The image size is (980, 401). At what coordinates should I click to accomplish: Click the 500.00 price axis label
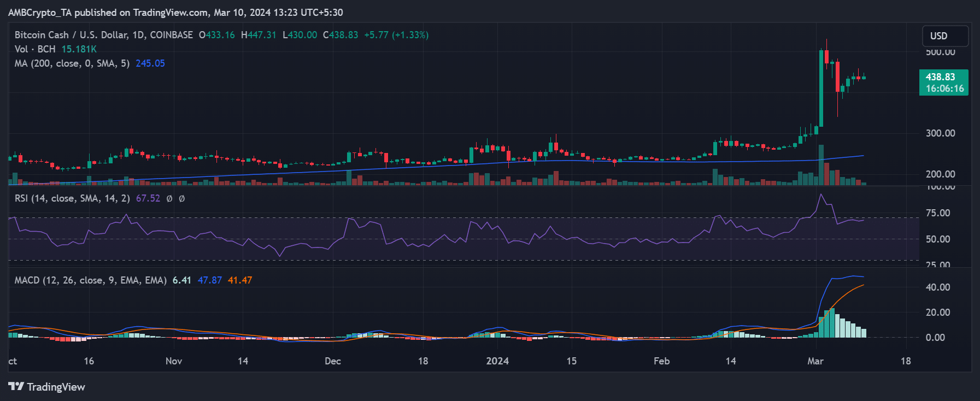click(940, 52)
